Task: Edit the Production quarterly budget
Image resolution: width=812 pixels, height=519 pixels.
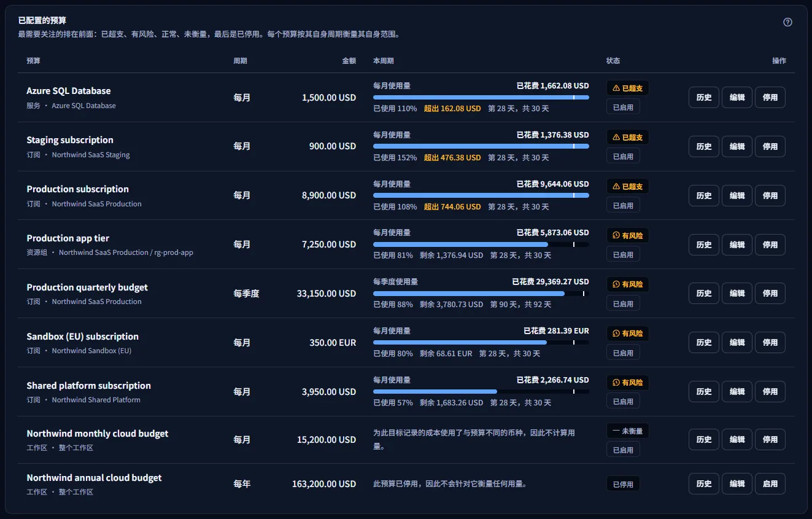Action: pos(737,294)
